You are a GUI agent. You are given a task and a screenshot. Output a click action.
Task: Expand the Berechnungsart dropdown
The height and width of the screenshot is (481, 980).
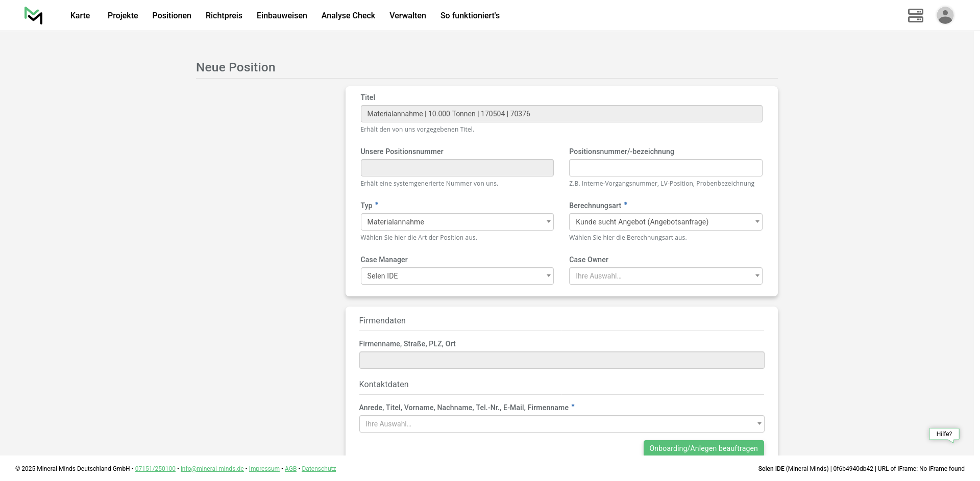click(x=665, y=222)
